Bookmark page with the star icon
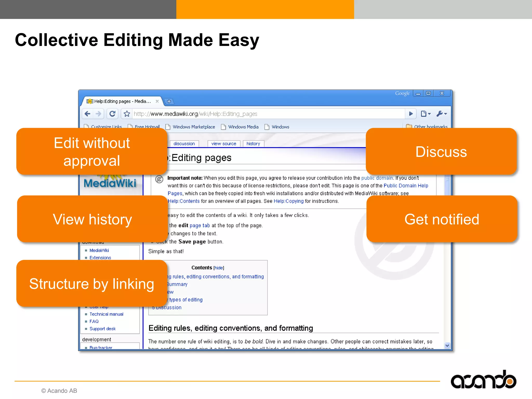The height and width of the screenshot is (399, 532). pos(127,114)
